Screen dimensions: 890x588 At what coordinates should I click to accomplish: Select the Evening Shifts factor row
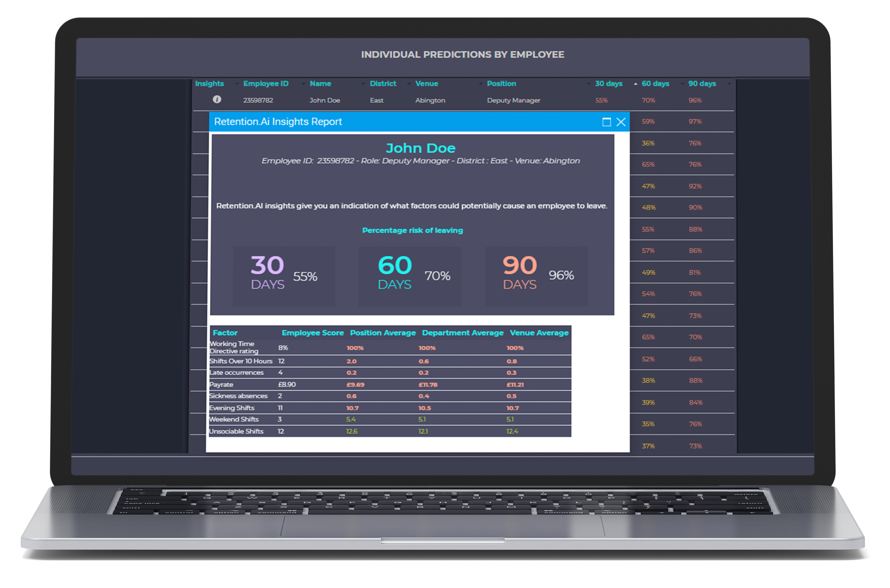[x=390, y=408]
